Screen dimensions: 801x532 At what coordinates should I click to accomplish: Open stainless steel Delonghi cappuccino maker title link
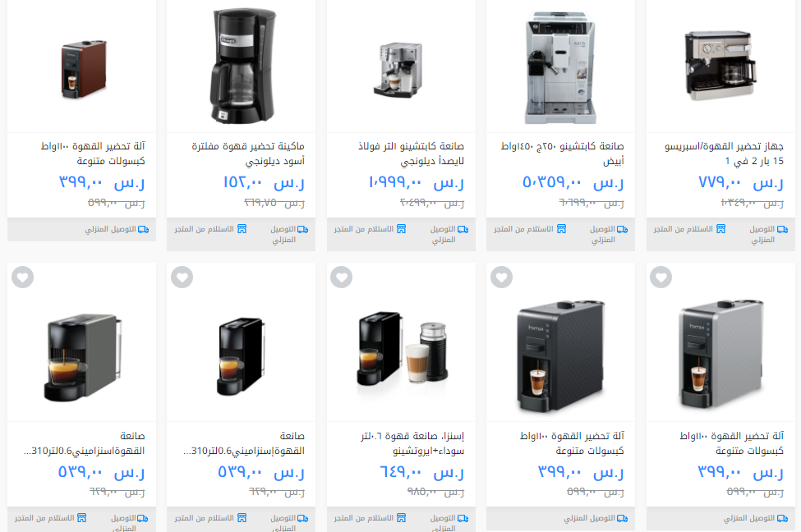(x=412, y=154)
